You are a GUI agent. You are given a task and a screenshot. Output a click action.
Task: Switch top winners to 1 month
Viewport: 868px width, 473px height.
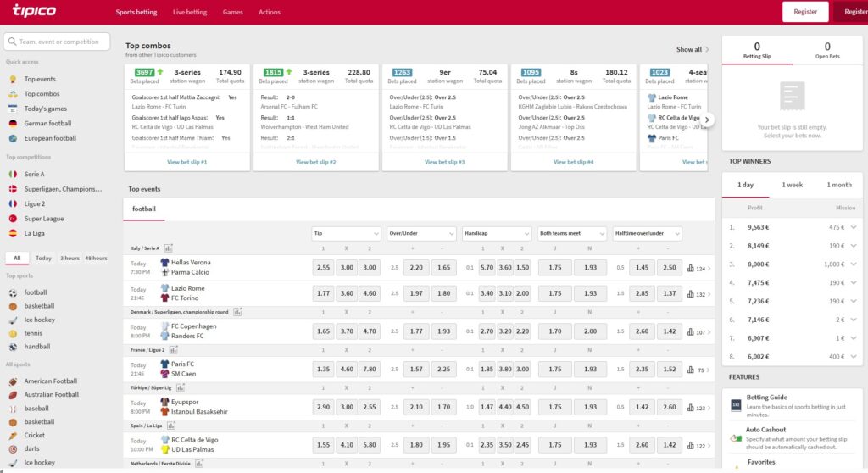(839, 185)
